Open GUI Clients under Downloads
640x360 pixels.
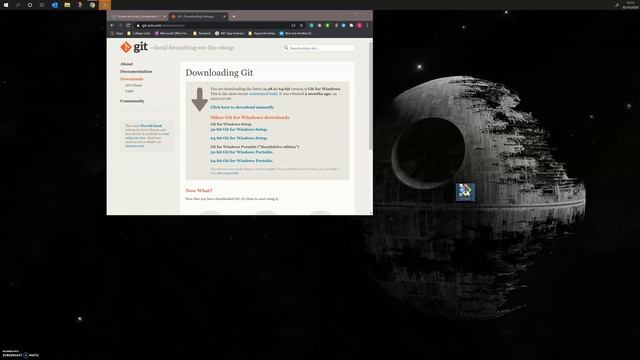[x=133, y=85]
